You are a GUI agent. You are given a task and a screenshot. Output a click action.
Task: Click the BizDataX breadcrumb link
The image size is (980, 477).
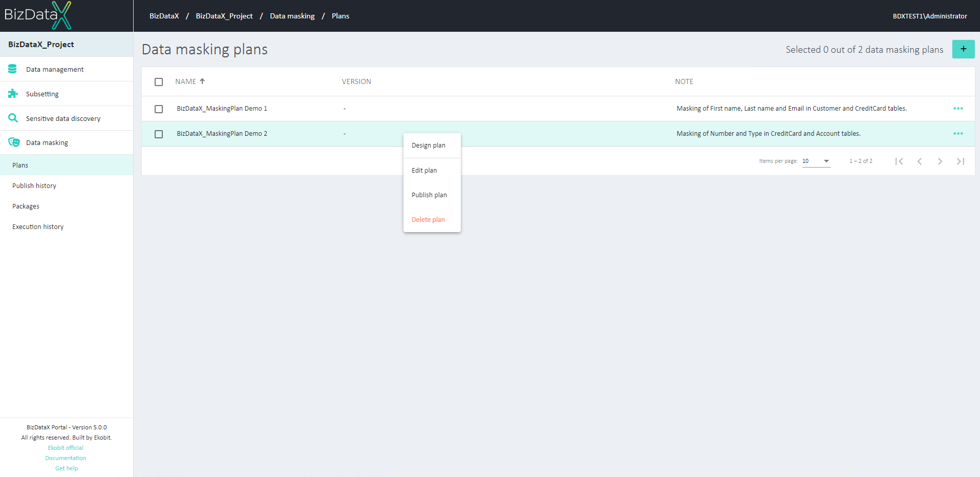point(164,16)
